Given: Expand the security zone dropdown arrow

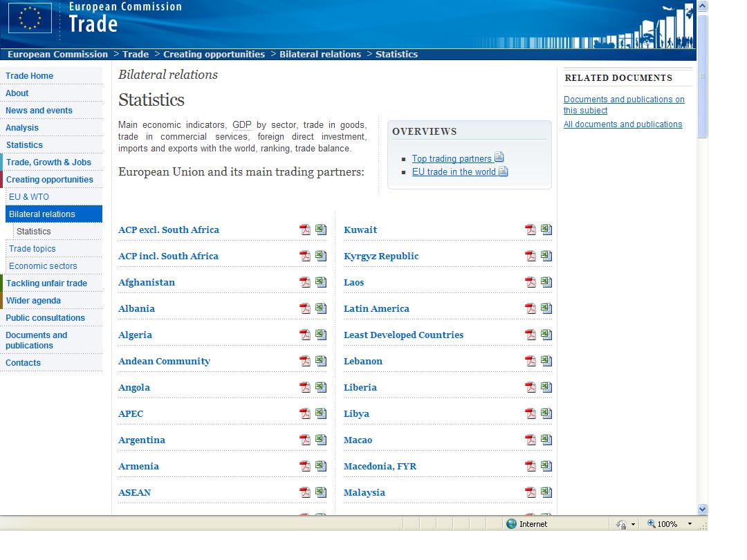Looking at the screenshot, I should [x=633, y=525].
